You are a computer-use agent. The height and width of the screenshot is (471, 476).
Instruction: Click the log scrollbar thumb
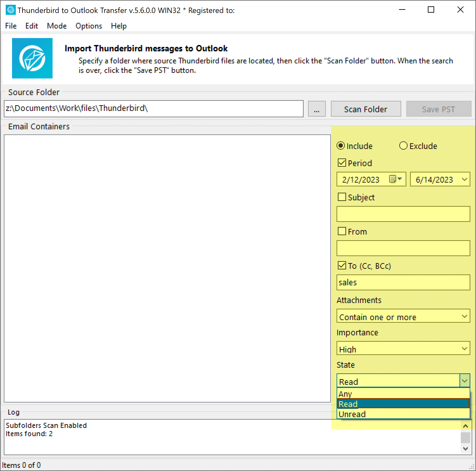click(x=465, y=438)
